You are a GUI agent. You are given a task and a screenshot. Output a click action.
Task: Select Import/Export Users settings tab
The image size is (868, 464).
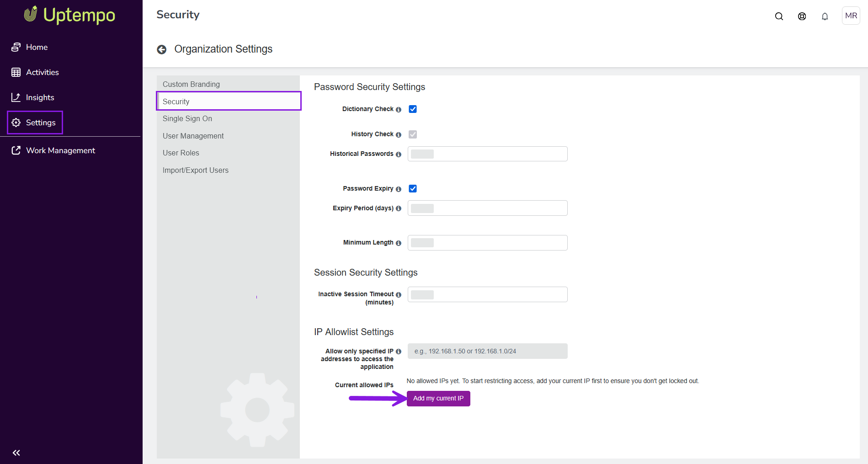(228, 170)
